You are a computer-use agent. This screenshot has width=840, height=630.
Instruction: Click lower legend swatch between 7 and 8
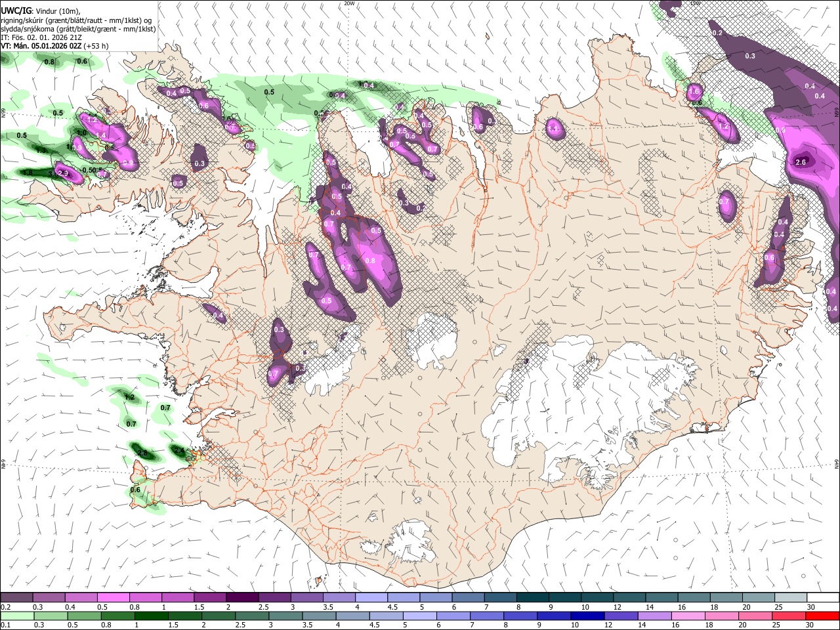(487, 616)
